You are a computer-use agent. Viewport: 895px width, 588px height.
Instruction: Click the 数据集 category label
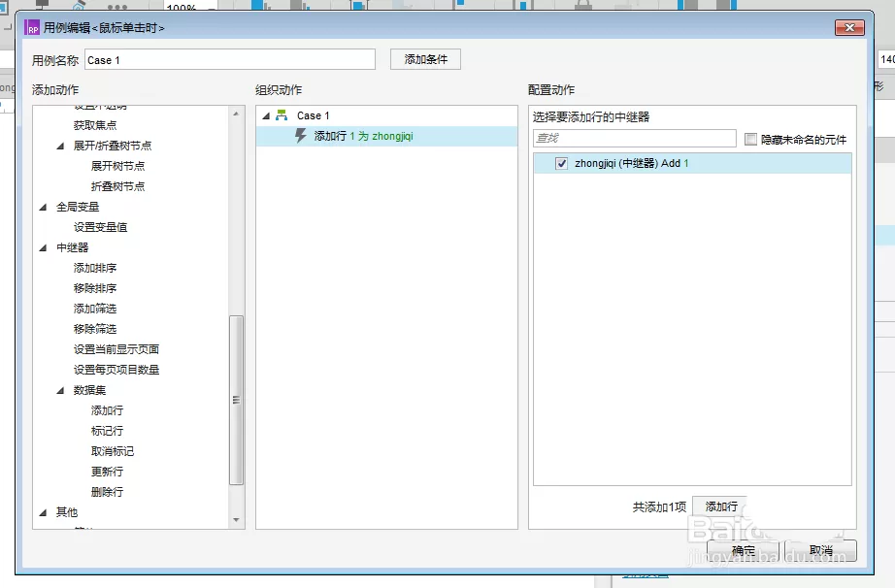click(x=89, y=390)
